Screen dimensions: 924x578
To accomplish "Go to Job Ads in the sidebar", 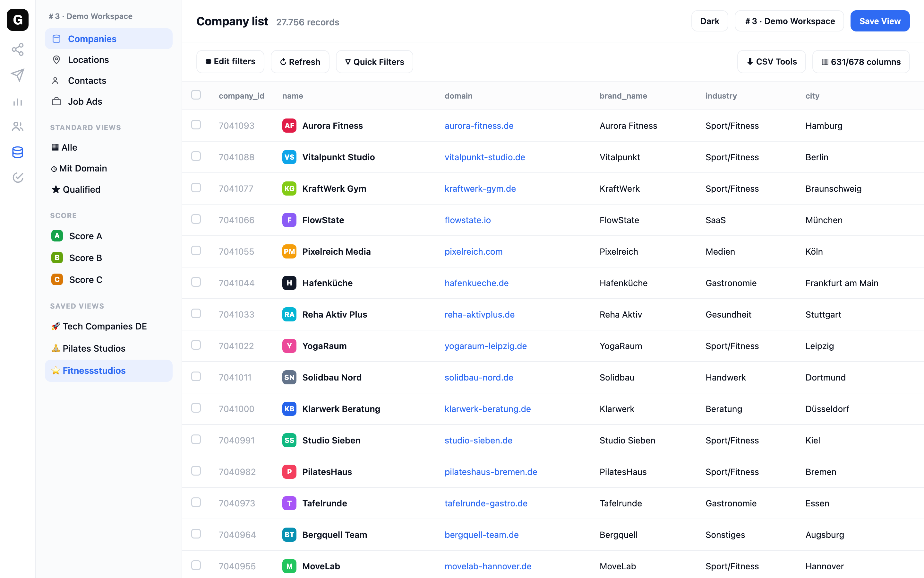I will 109,101.
